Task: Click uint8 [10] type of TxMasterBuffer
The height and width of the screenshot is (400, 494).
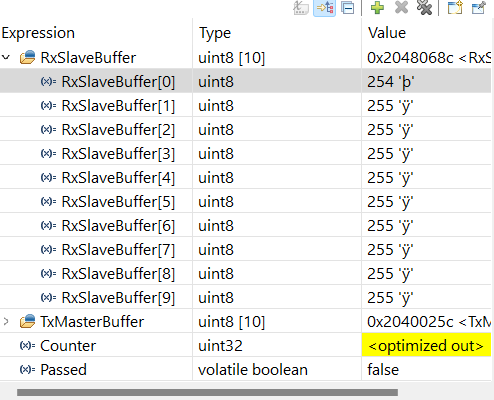Action: coord(232,322)
